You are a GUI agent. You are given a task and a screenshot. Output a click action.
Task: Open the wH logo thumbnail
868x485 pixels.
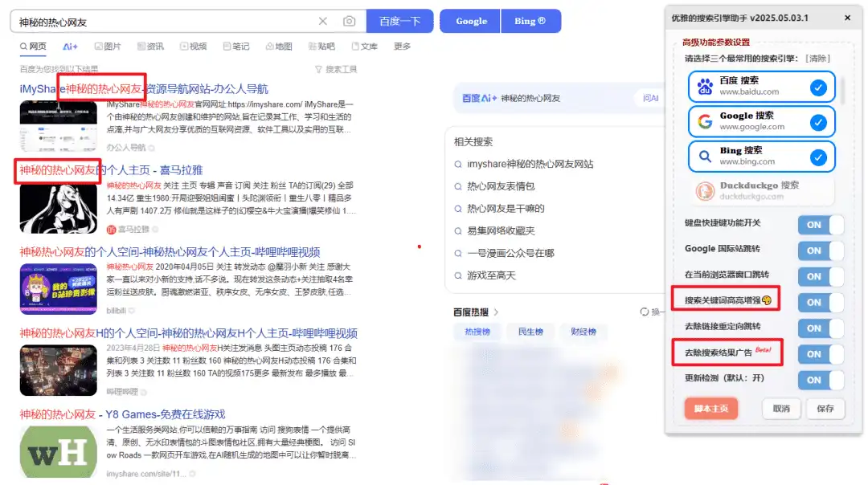(58, 452)
